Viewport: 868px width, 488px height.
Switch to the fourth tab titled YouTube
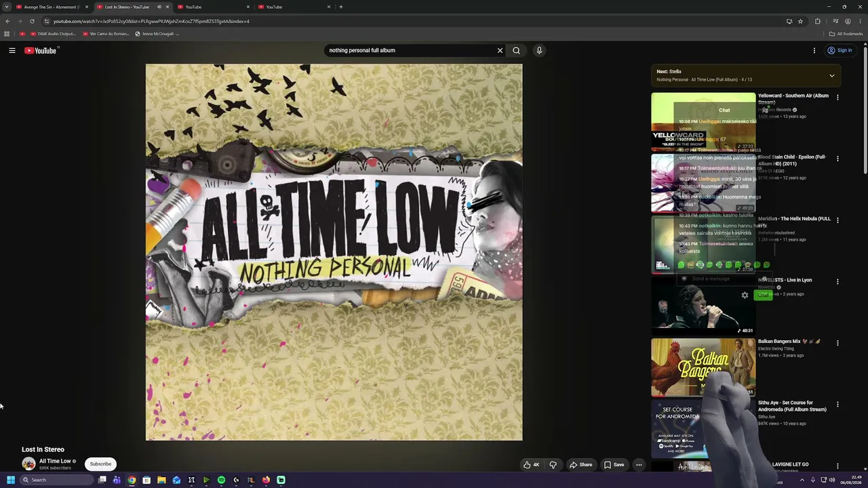tap(294, 7)
